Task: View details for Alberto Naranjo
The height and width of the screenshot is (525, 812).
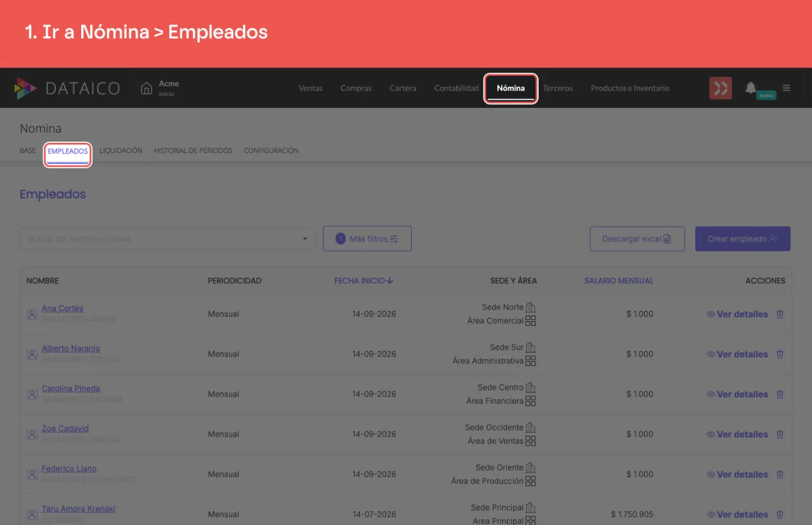Action: coord(737,354)
